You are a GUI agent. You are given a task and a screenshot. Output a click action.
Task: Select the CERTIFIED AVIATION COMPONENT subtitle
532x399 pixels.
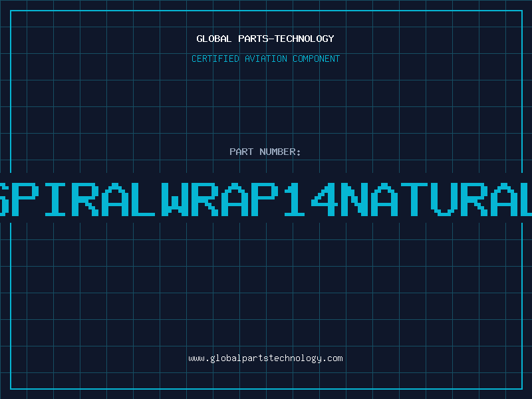click(265, 59)
